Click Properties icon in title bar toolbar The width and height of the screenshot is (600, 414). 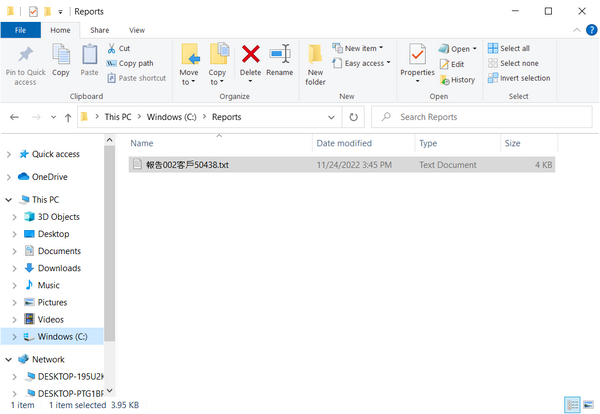click(x=33, y=11)
